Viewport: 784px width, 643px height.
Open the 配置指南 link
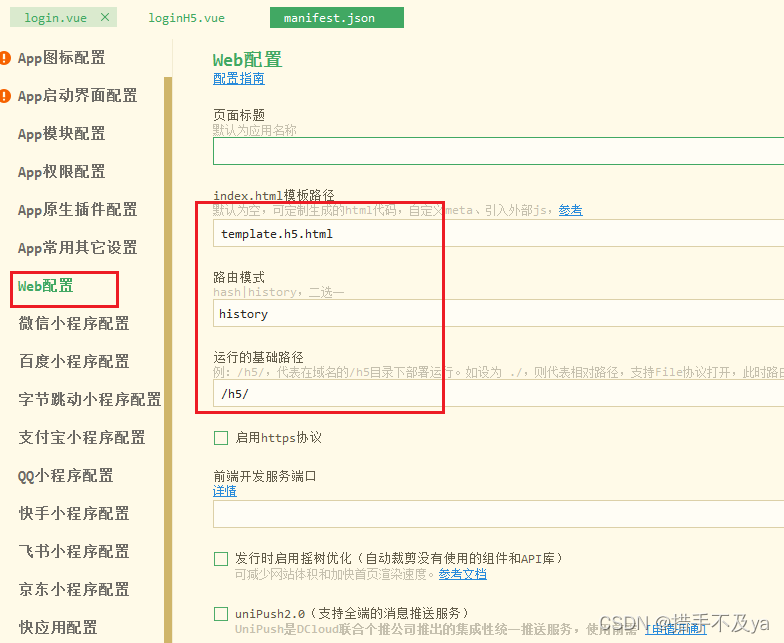click(x=238, y=78)
